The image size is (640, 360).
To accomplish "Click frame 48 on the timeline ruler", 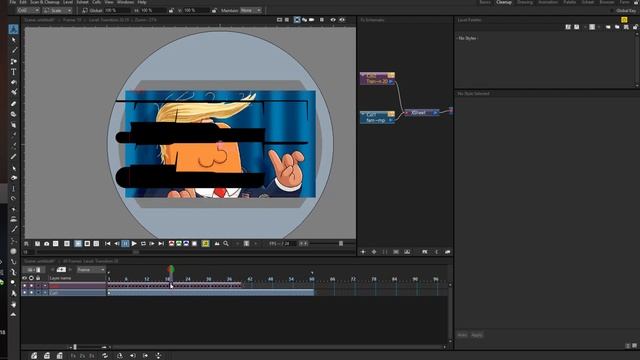I will (271, 279).
